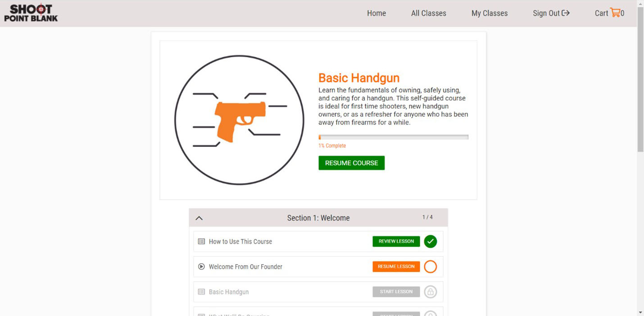
Task: Sign out of the account
Action: (x=551, y=14)
